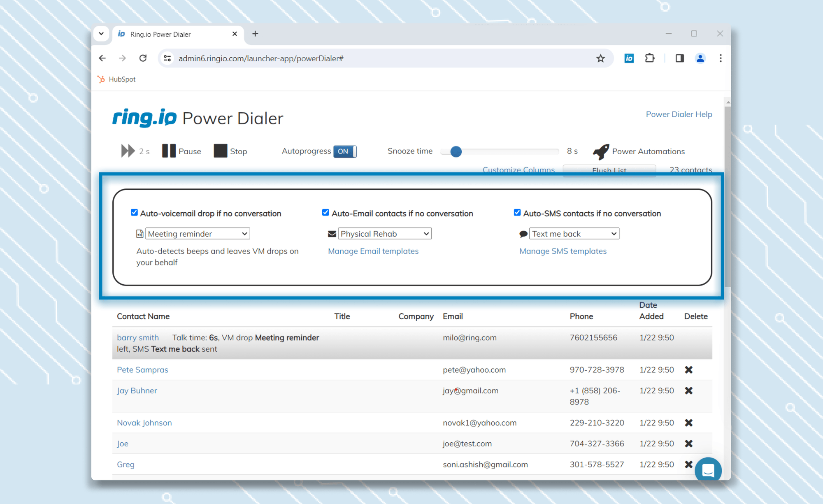The width and height of the screenshot is (823, 504).
Task: Stop the power dialer session
Action: coord(230,151)
